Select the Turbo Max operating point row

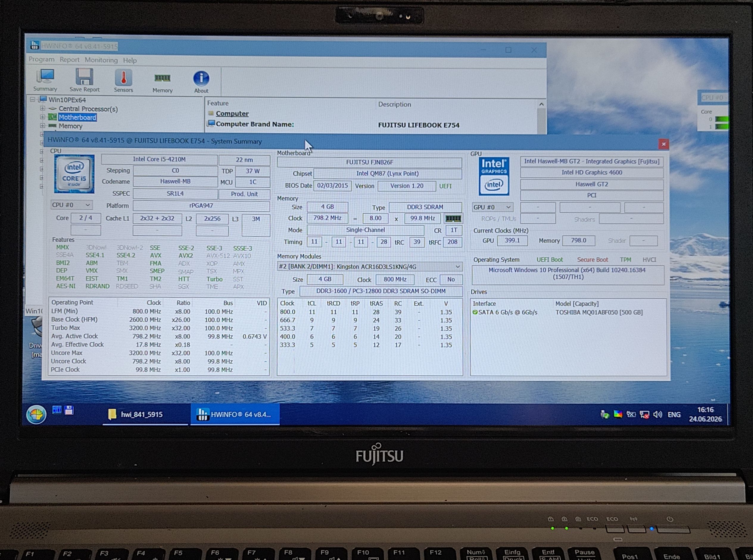(x=159, y=328)
